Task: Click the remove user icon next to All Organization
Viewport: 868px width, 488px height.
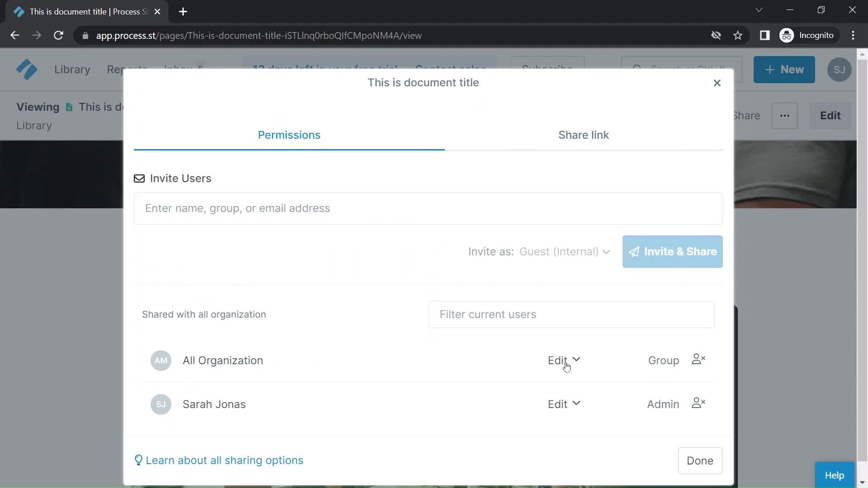Action: [x=698, y=360]
